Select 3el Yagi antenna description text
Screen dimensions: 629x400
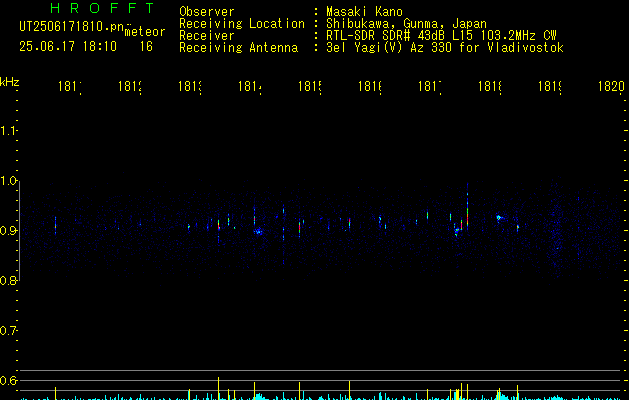[445, 48]
